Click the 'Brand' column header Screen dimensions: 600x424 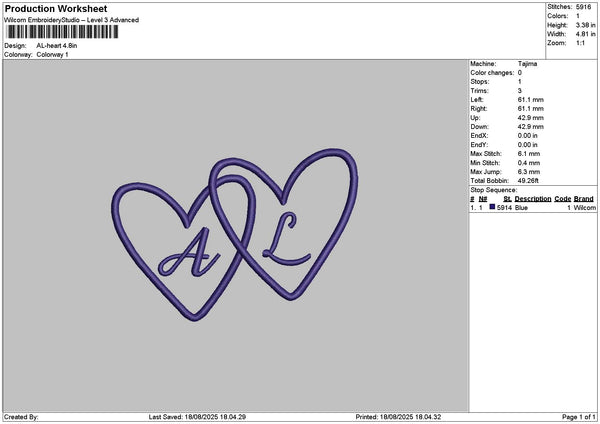pos(584,199)
